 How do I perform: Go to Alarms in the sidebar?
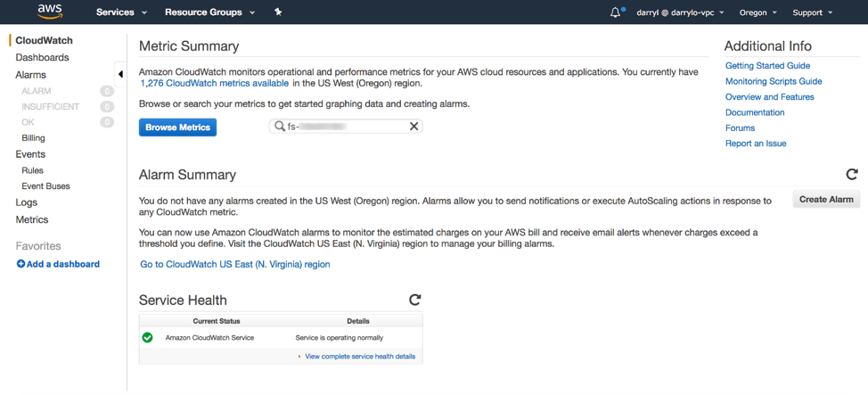click(x=30, y=75)
